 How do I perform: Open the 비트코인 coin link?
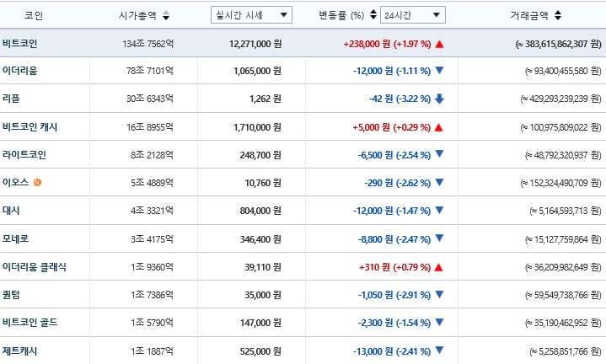click(x=19, y=43)
